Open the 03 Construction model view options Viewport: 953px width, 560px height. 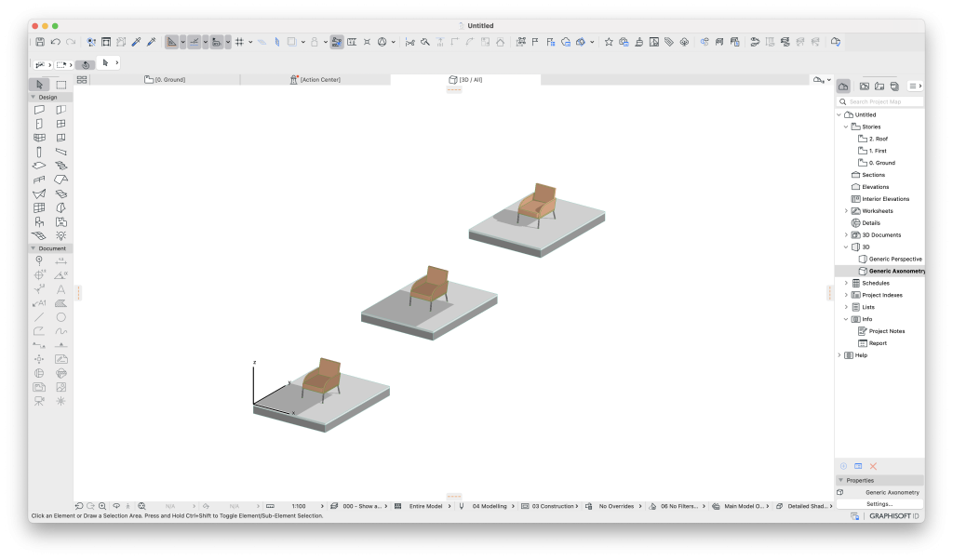point(552,506)
